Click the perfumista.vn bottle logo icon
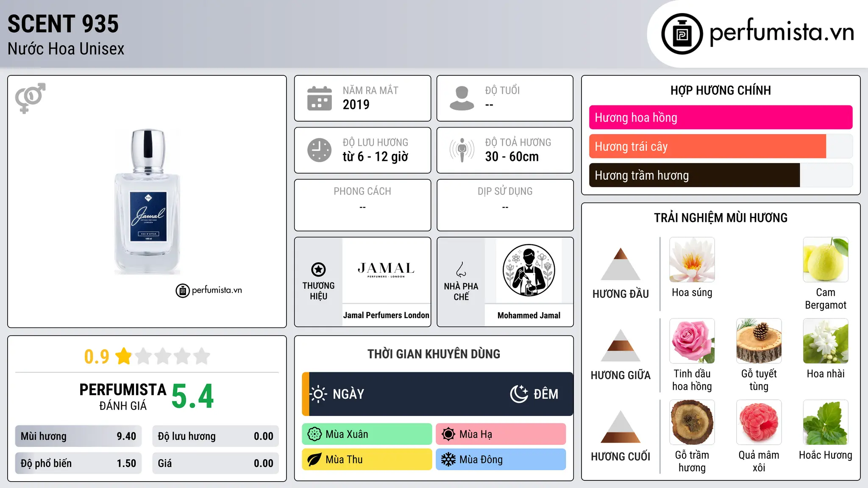Screen dimensions: 868x488 pyautogui.click(x=682, y=34)
